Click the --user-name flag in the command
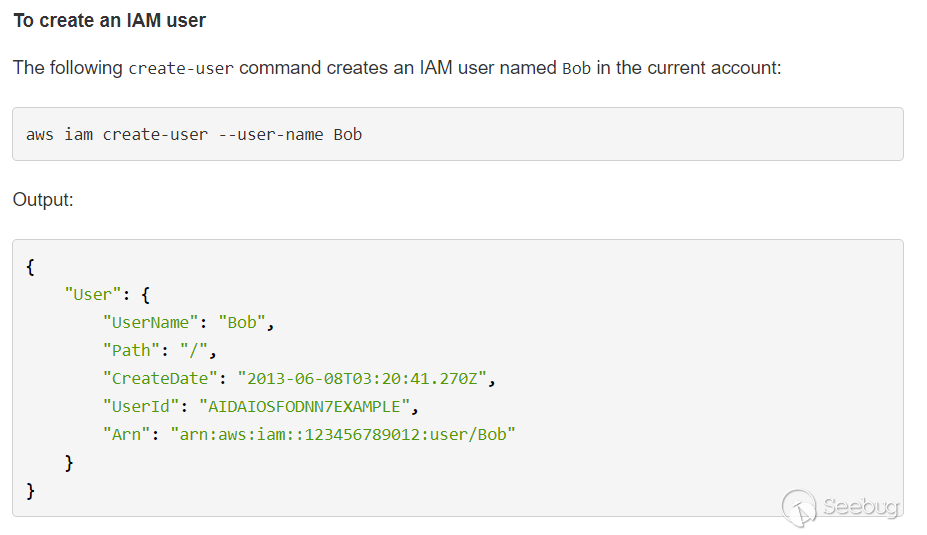Screen dimensions: 927x535 270,134
